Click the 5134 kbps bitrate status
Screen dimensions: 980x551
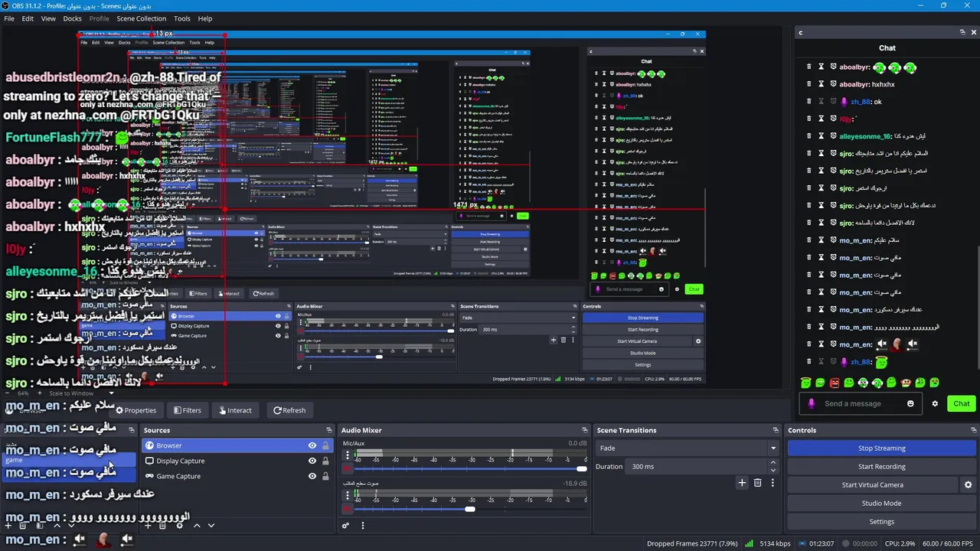[x=775, y=543]
